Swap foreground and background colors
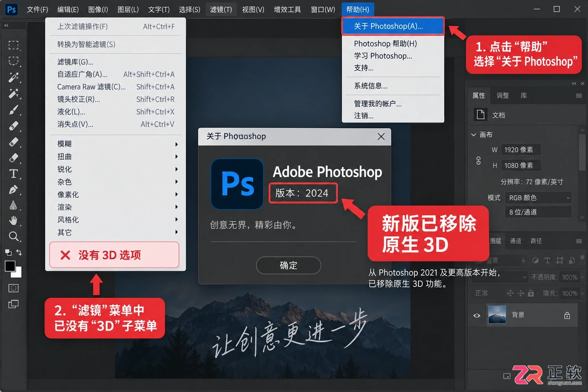This screenshot has width=588, height=392. point(19,252)
